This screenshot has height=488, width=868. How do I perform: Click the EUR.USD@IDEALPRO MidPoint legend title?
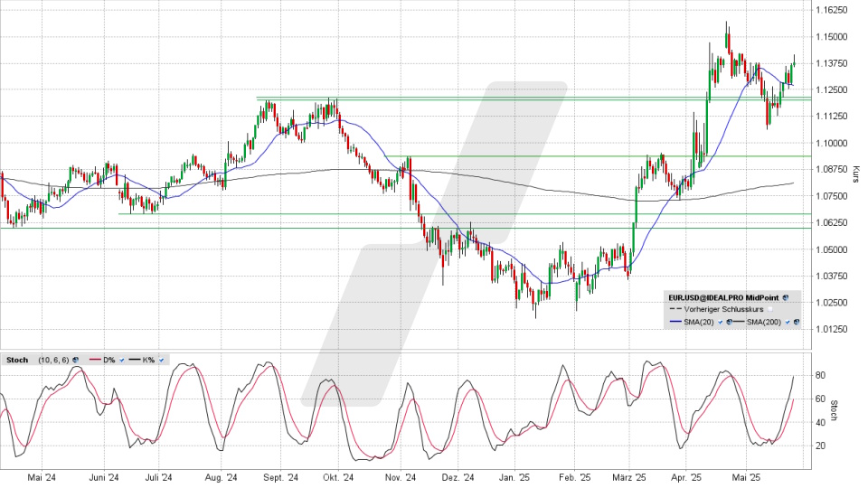723,297
